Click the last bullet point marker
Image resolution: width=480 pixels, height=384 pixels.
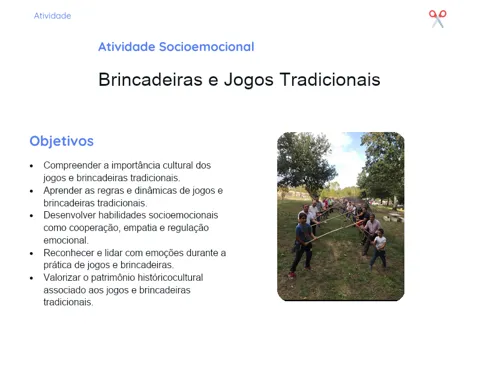(x=32, y=278)
